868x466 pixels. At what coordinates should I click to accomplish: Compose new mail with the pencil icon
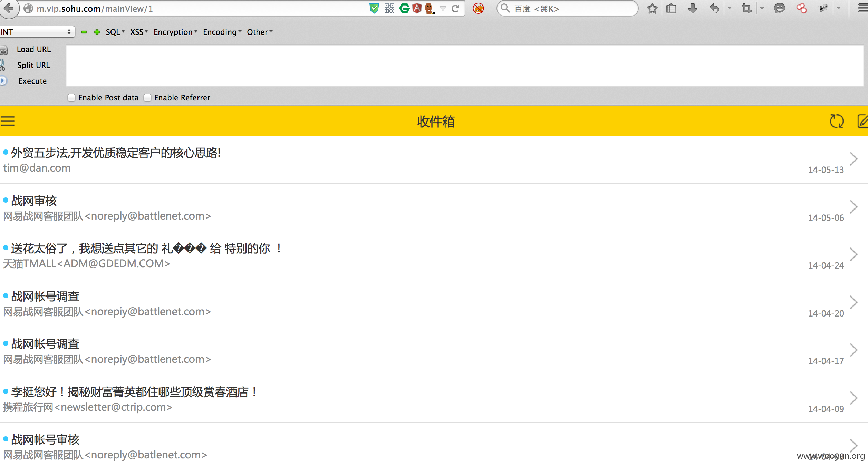point(863,121)
